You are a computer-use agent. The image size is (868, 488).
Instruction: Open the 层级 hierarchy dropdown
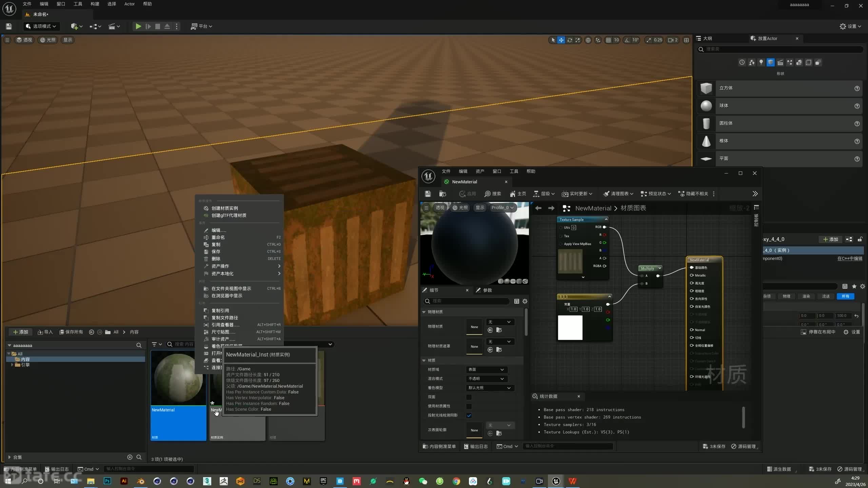point(544,194)
